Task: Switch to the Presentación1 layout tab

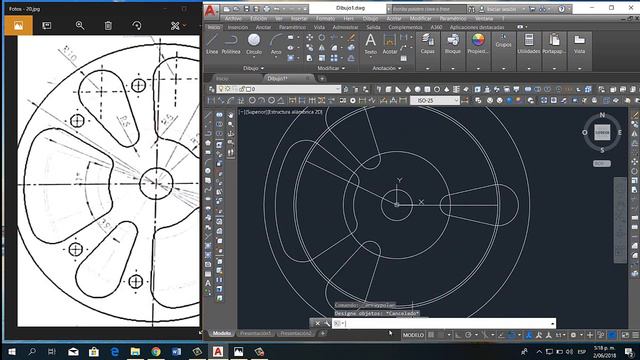Action: [256, 333]
